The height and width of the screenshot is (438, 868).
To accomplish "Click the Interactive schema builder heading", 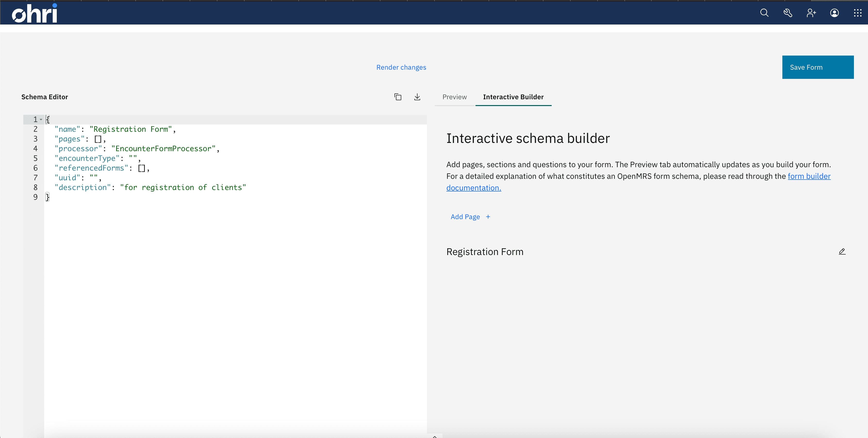I will click(x=528, y=139).
